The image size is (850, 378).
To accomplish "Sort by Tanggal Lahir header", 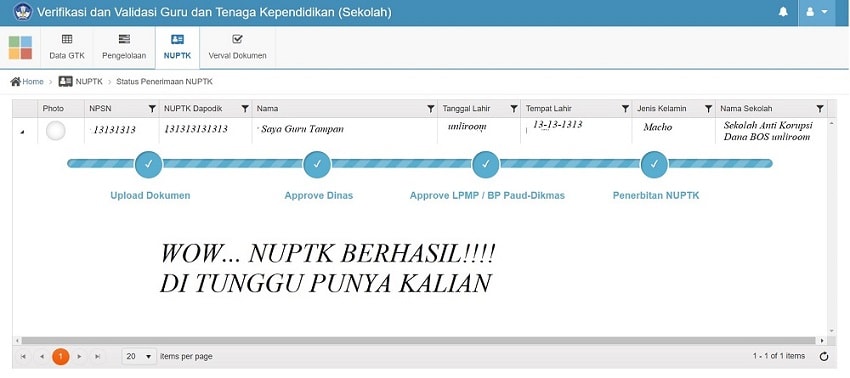I will (x=466, y=108).
